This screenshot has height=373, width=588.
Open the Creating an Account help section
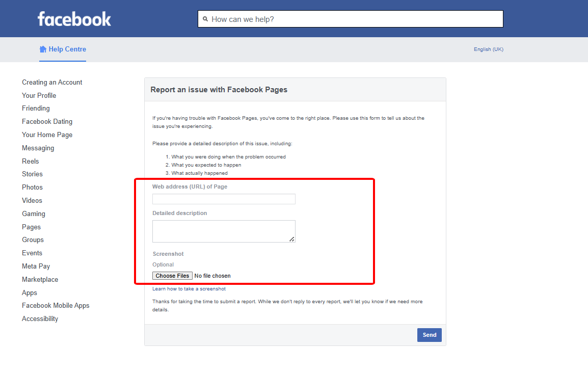(x=52, y=82)
